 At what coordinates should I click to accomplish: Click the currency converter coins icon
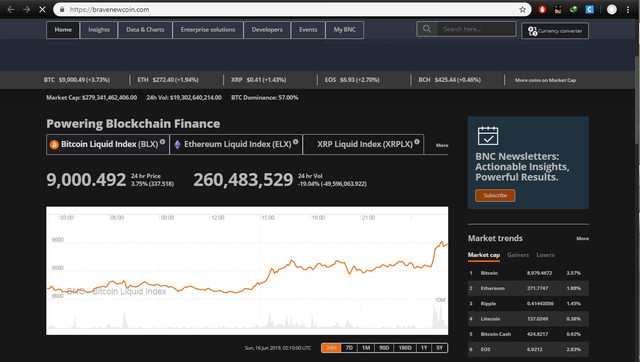pos(532,31)
